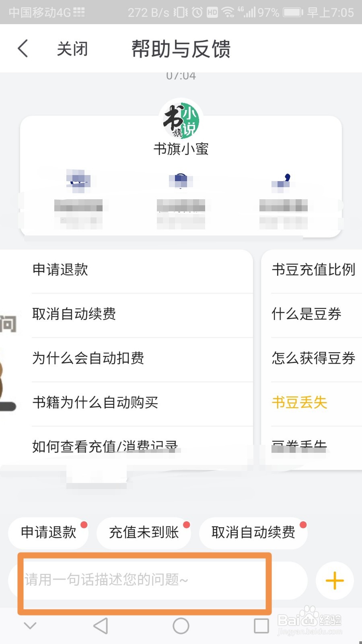Focus the 请用一句话描述您的问题 input field
This screenshot has height=644, width=362.
click(145, 580)
